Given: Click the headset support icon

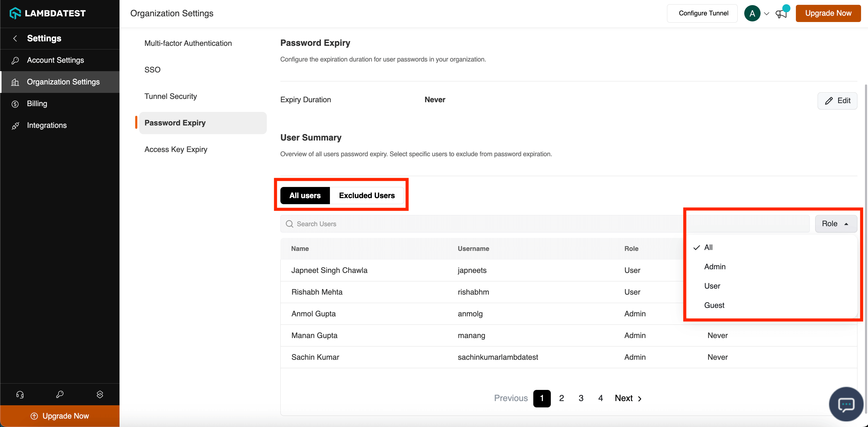Looking at the screenshot, I should pyautogui.click(x=20, y=394).
